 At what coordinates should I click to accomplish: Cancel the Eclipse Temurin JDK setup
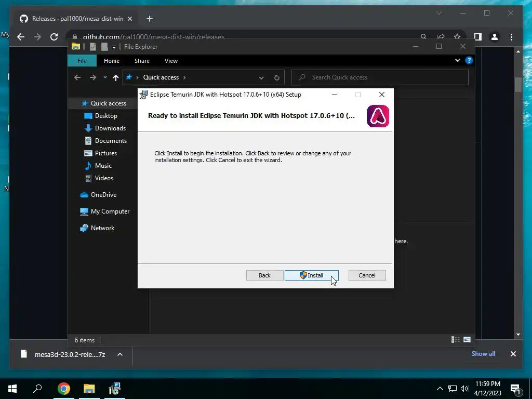pos(367,275)
